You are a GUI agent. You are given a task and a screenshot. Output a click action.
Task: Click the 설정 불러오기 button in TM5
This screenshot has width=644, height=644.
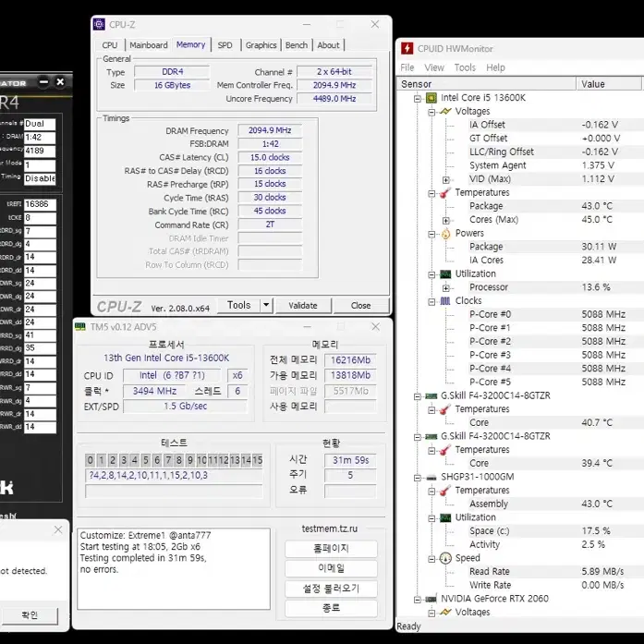(331, 589)
